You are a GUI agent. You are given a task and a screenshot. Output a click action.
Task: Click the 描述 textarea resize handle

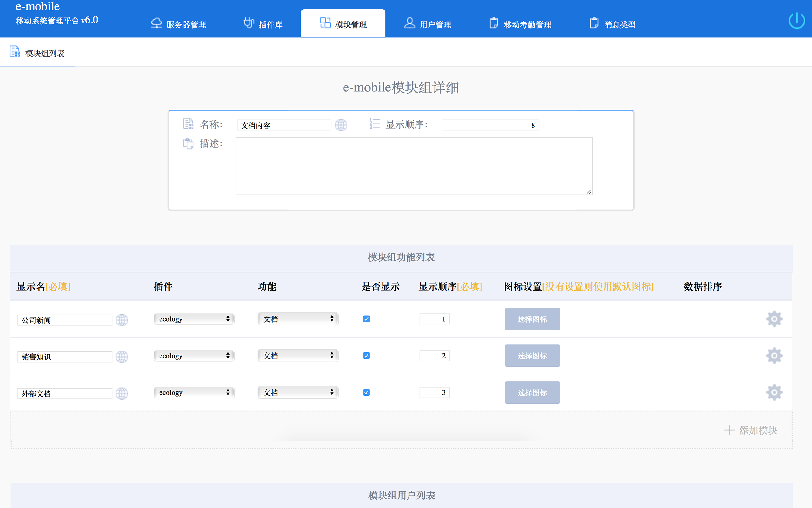pos(588,191)
